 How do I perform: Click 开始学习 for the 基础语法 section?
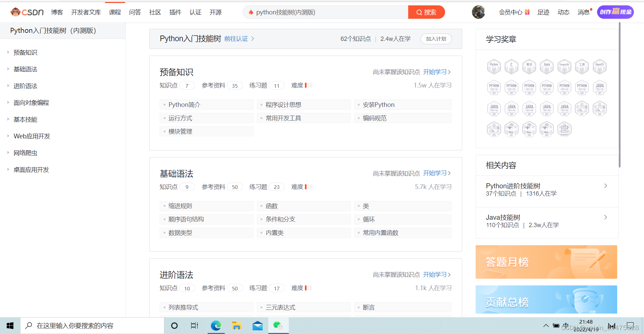[437, 173]
